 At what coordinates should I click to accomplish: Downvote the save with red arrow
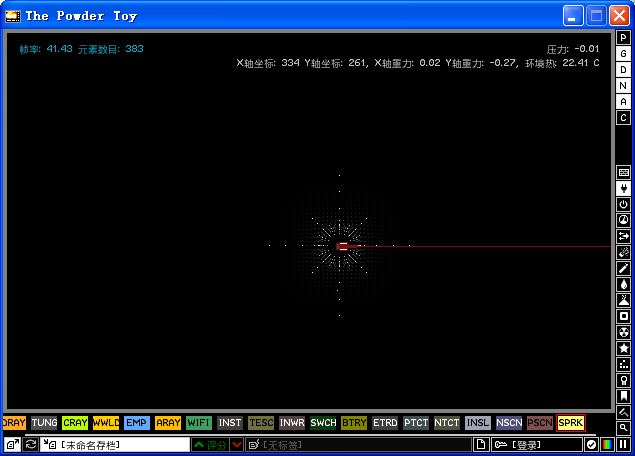(x=237, y=445)
